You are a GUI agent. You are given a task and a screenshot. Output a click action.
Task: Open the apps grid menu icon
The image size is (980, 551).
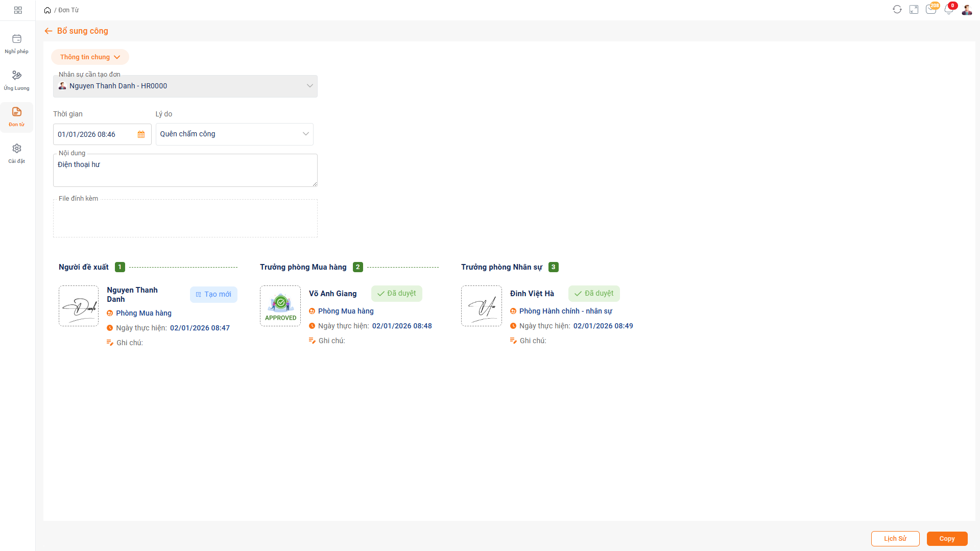18,10
